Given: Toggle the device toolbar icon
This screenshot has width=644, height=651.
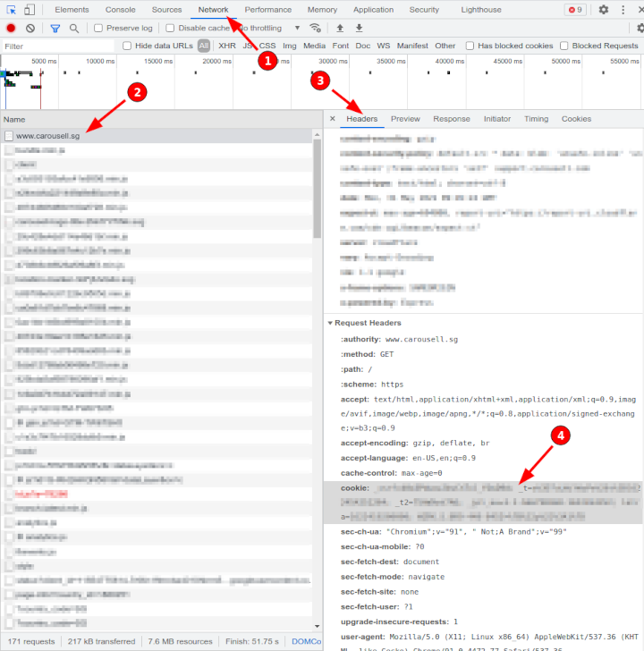Looking at the screenshot, I should (30, 10).
